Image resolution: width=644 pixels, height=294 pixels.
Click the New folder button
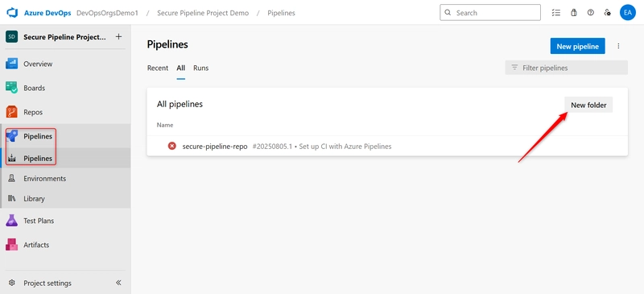(x=588, y=106)
